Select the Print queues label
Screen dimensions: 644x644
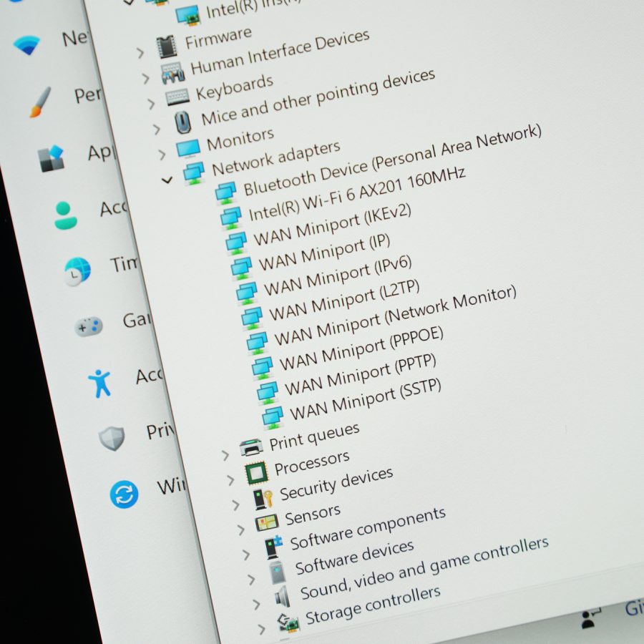314,437
